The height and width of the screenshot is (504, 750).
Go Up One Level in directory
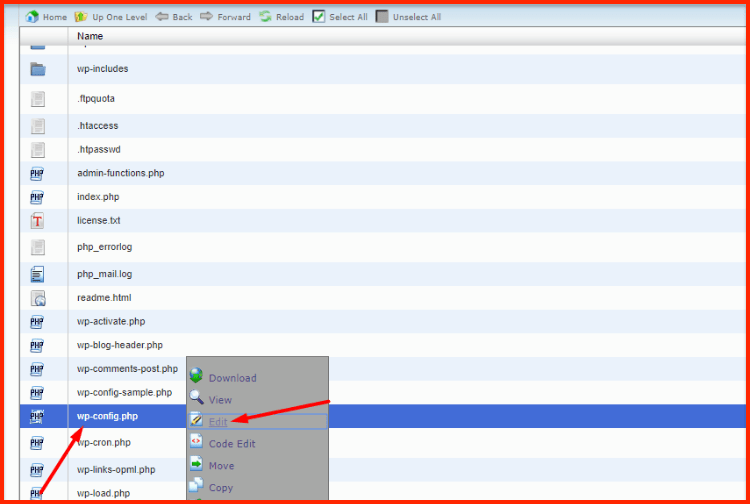click(81, 17)
